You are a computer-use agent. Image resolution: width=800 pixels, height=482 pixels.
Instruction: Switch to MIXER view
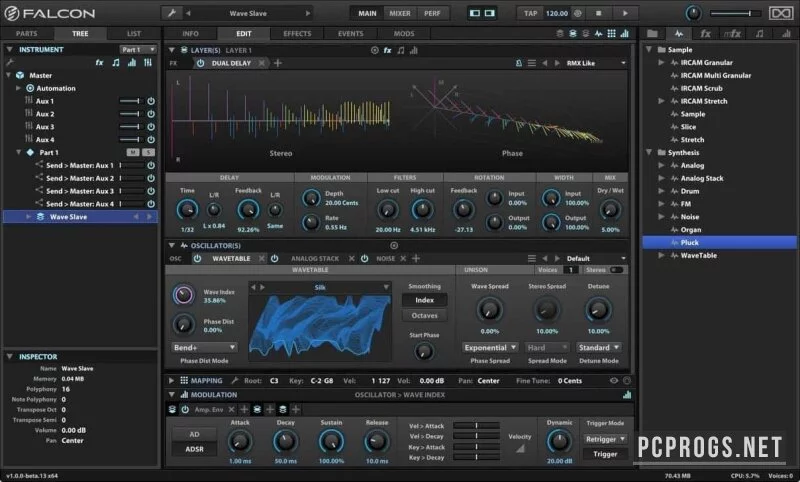399,13
